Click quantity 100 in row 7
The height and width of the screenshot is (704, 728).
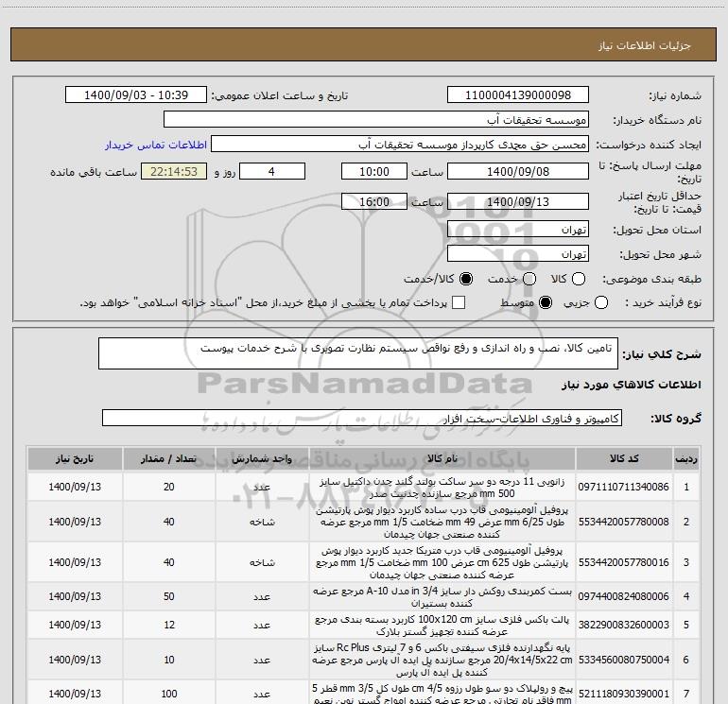[x=168, y=694]
